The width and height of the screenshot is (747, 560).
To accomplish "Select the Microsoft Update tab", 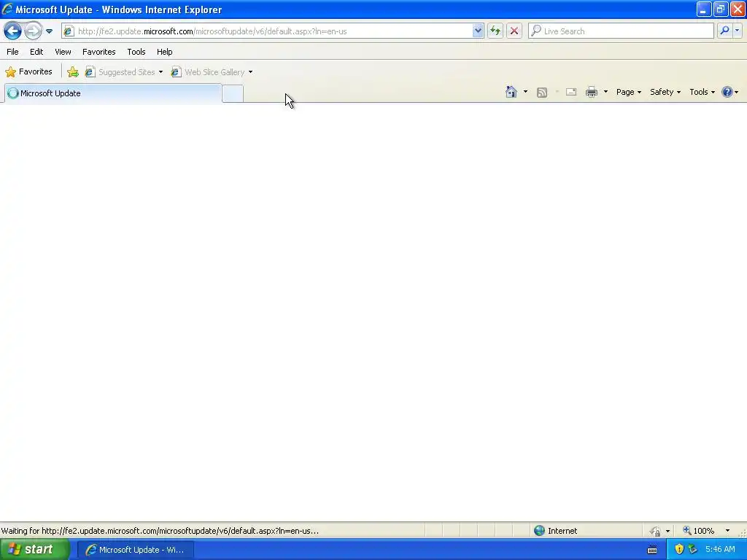I will point(113,93).
